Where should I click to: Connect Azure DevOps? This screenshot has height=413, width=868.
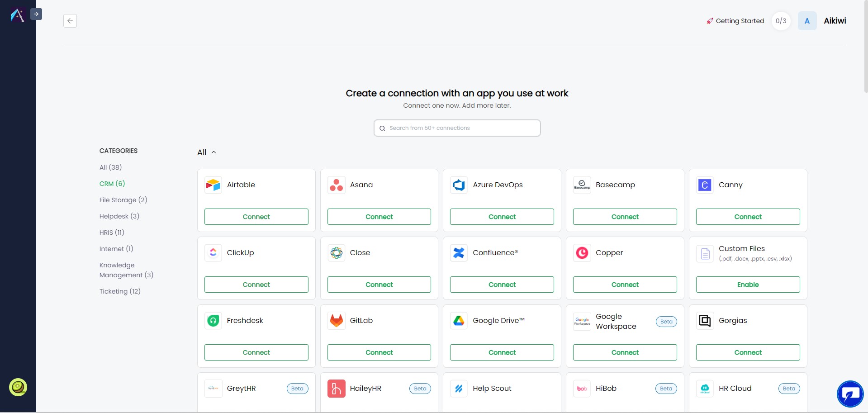coord(502,217)
